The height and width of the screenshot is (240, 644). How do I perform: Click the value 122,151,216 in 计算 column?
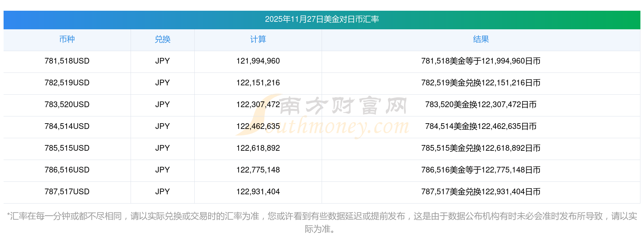tap(258, 83)
